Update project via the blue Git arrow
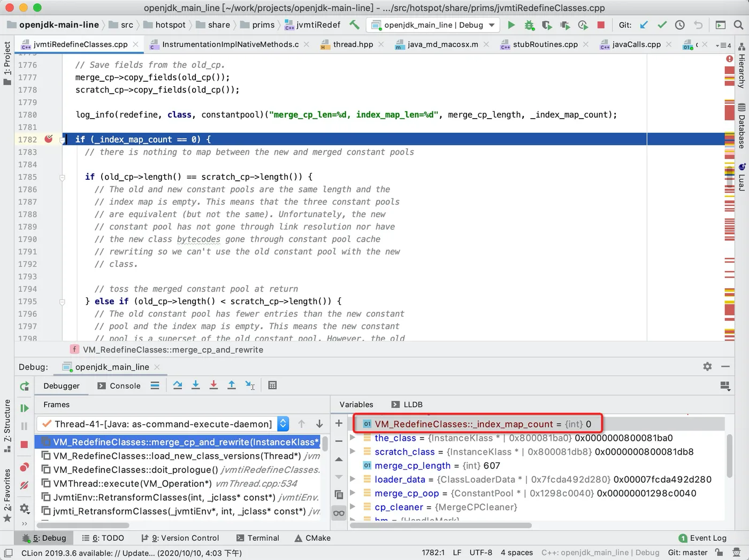Screen dimensions: 749x560 (x=644, y=25)
